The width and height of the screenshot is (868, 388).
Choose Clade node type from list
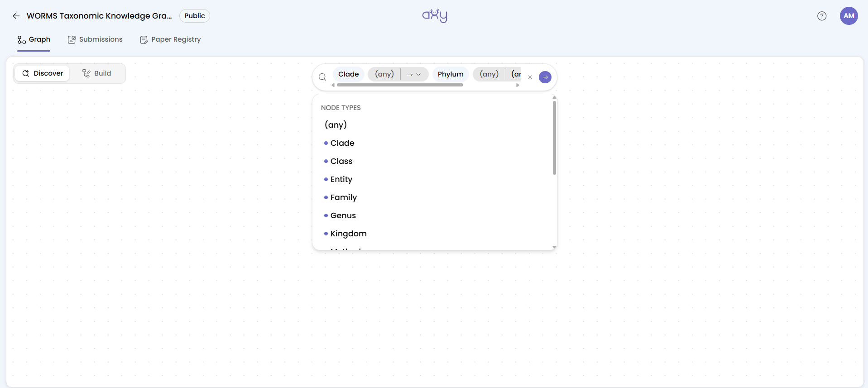tap(342, 143)
